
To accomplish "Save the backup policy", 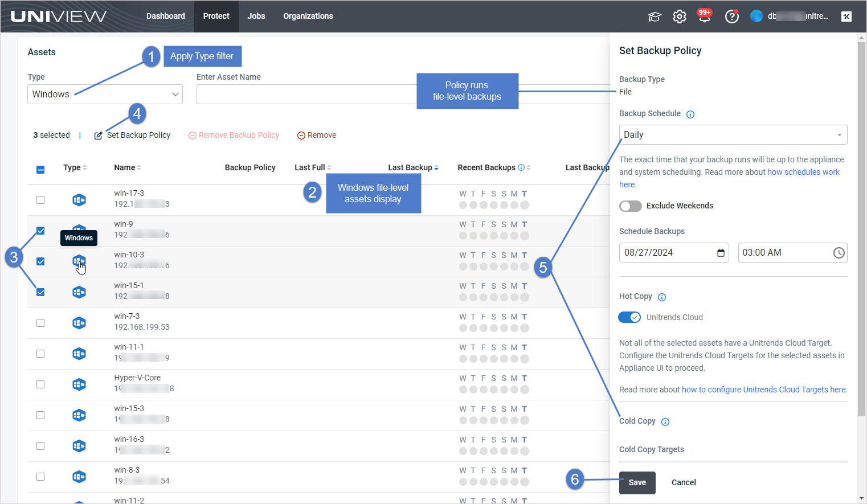I will pyautogui.click(x=637, y=483).
